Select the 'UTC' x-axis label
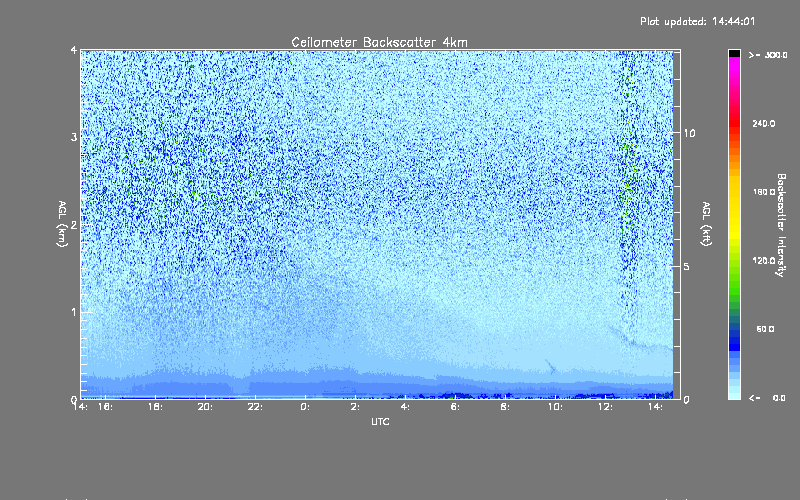This screenshot has width=800, height=500. tap(380, 421)
